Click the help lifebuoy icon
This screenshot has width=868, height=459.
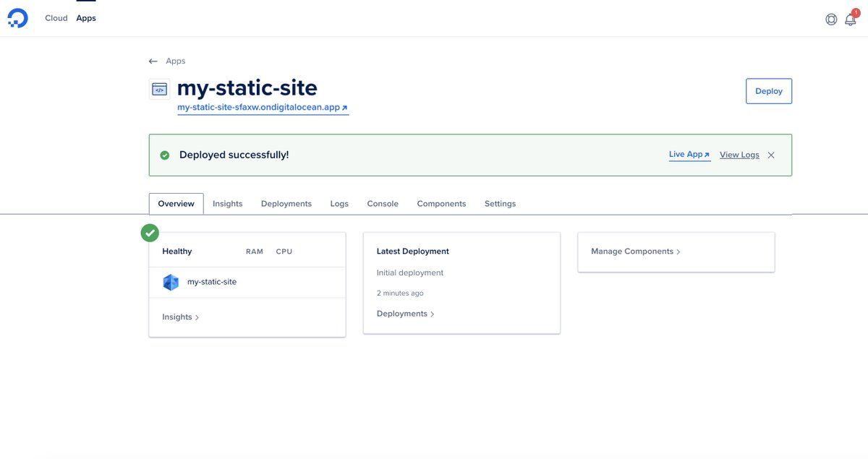(x=830, y=19)
